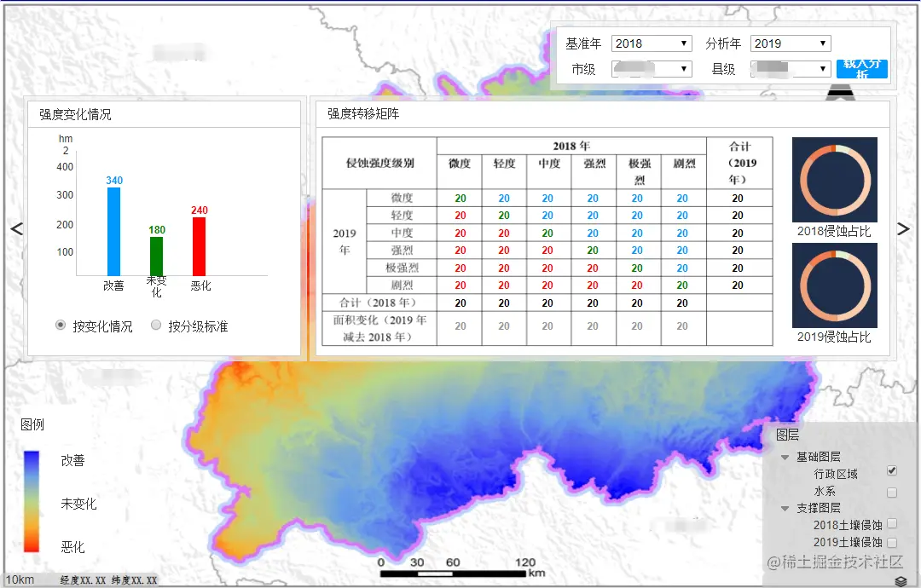This screenshot has width=921, height=588.
Task: Click the 改善 legend label
Action: [72, 461]
